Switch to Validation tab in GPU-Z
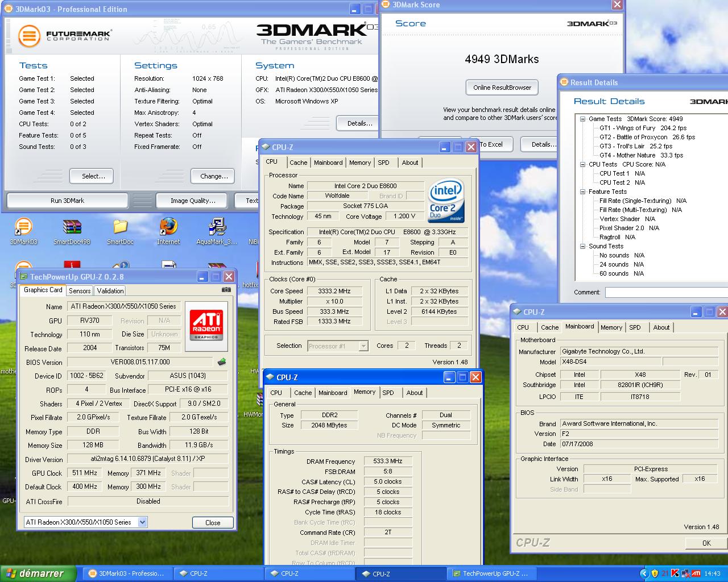Screen dimensions: 728x582 (110, 290)
